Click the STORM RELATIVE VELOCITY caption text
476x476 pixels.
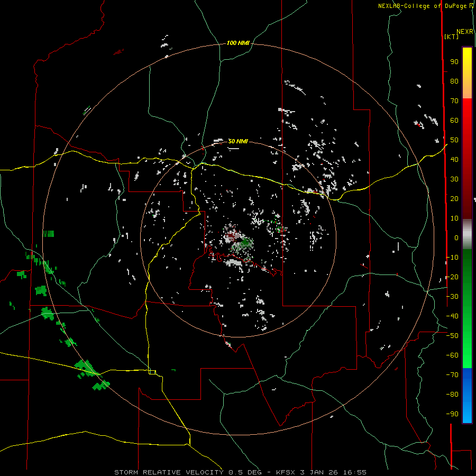click(169, 472)
